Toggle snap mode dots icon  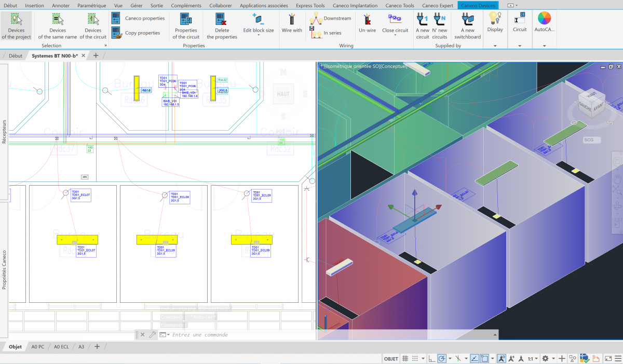click(416, 358)
